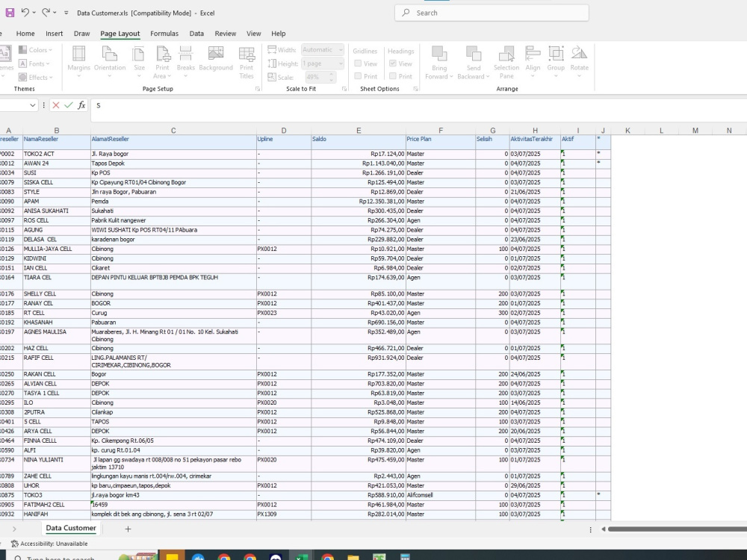
Task: Open the page Size tool
Action: (139, 62)
